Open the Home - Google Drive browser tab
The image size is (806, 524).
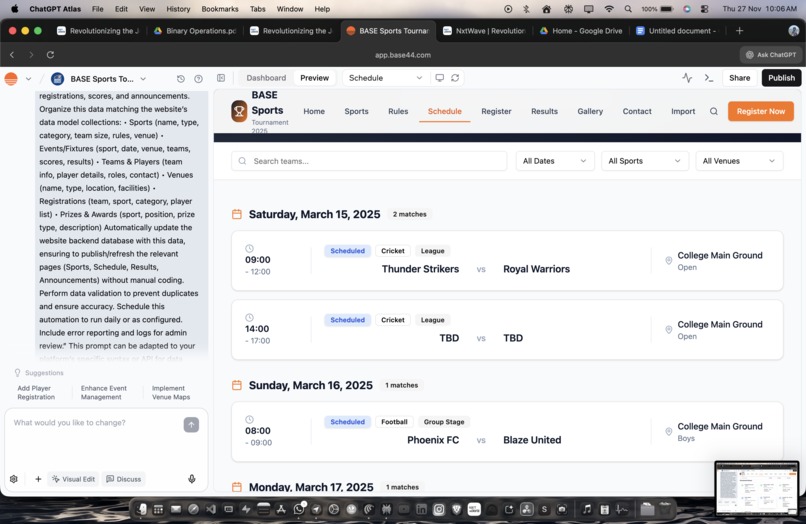(581, 31)
